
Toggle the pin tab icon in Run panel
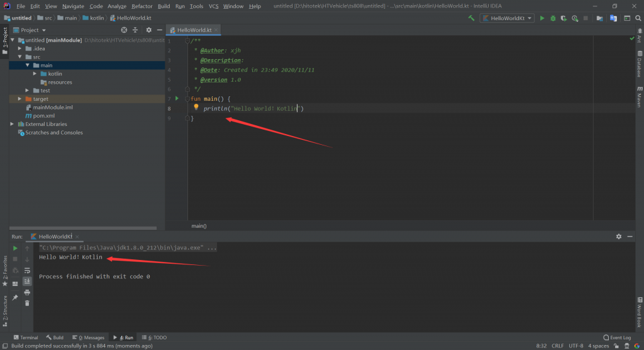pos(15,296)
